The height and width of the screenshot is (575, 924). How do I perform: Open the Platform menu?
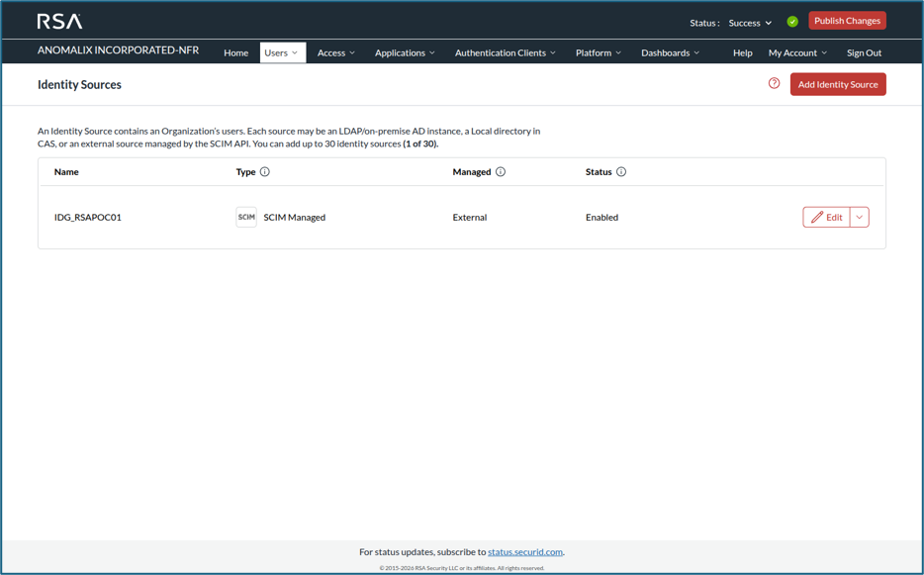click(599, 52)
